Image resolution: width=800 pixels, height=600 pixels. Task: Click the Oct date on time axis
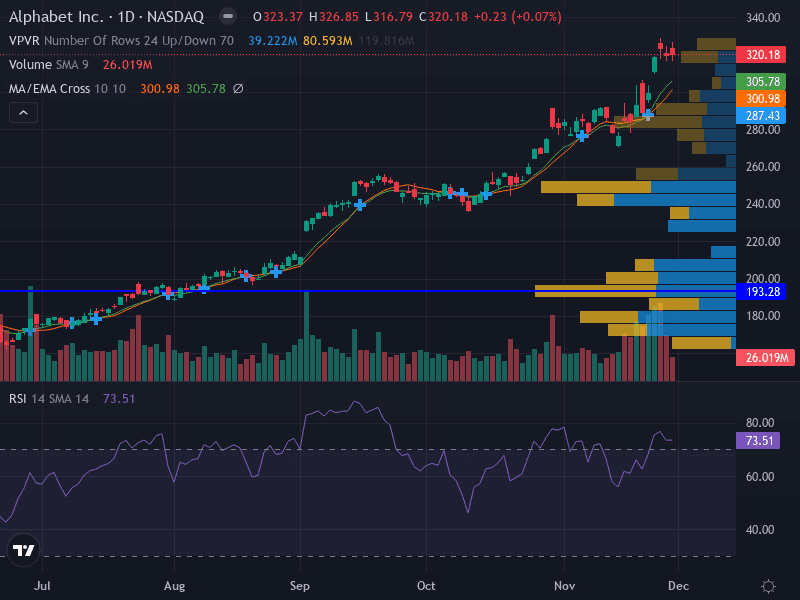point(426,586)
